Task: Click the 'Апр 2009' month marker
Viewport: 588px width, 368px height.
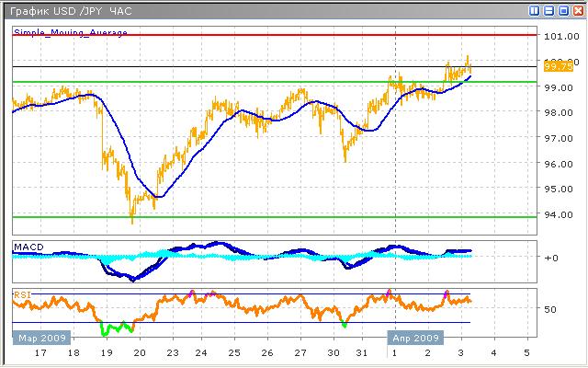Action: click(415, 338)
